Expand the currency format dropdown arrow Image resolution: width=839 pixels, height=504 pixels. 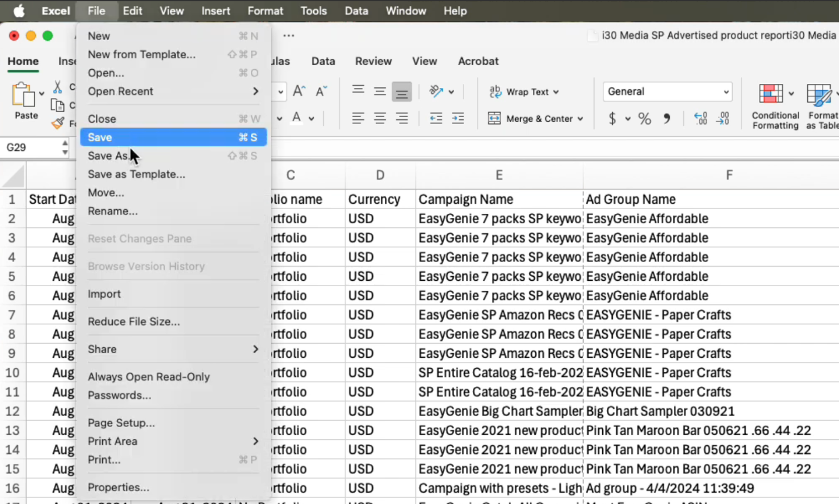click(x=627, y=119)
